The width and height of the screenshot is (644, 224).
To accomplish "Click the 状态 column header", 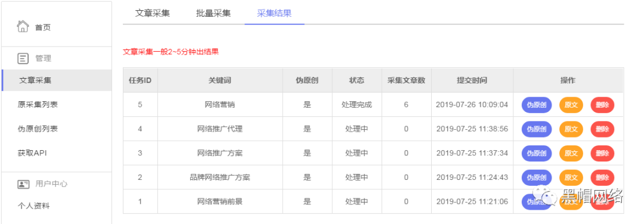I will [x=357, y=80].
